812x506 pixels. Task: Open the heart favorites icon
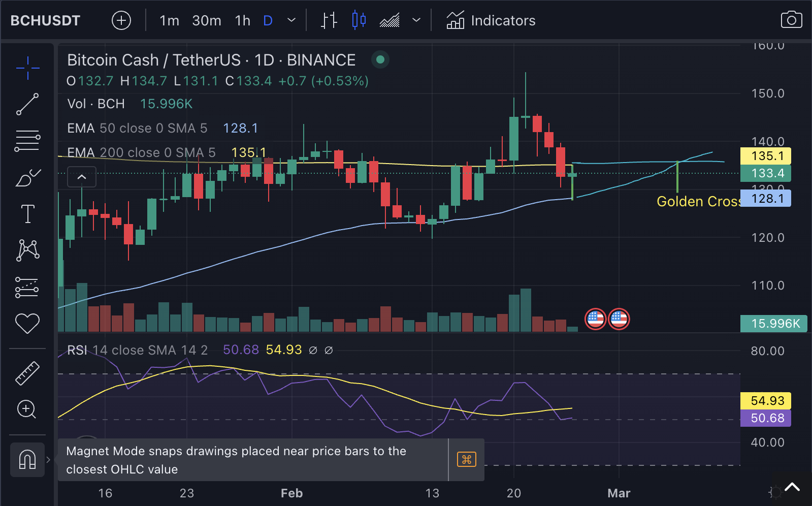[x=27, y=324]
